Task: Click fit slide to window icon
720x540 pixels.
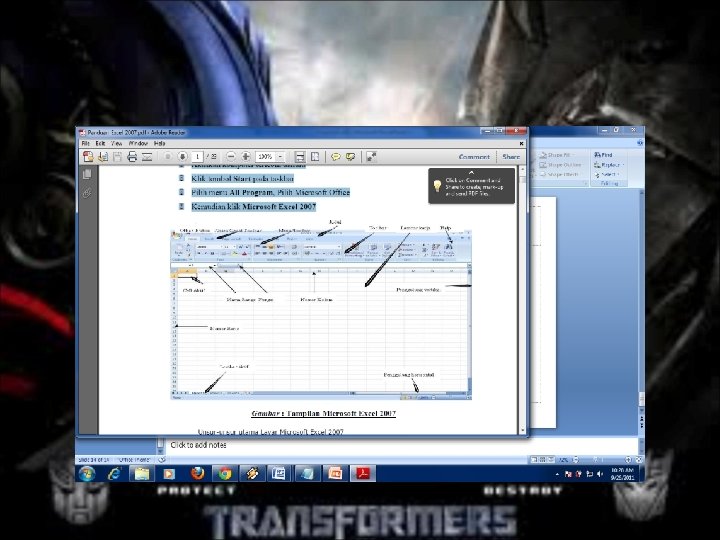Action: pos(638,460)
